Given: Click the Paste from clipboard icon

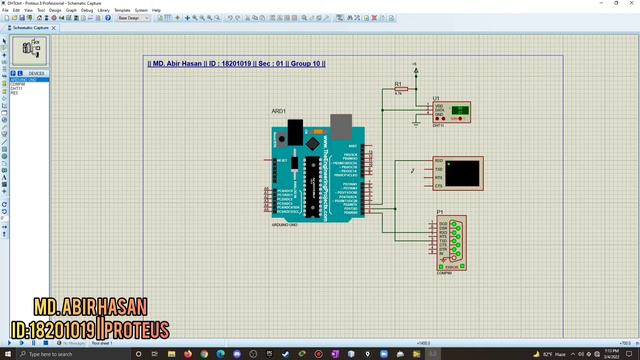Looking at the screenshot, I should [x=262, y=18].
